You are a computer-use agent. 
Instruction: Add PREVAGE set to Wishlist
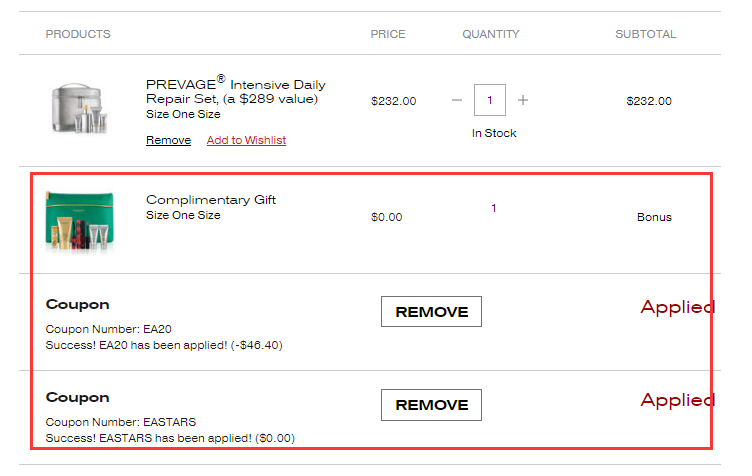pyautogui.click(x=246, y=140)
